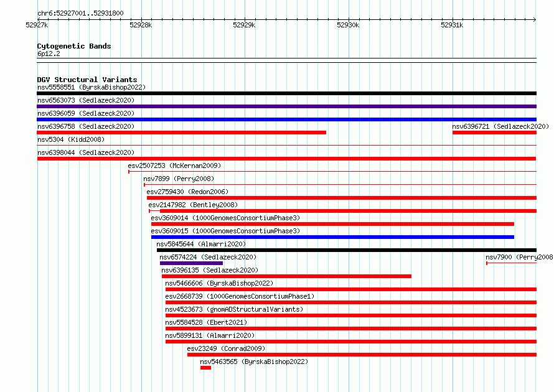Image resolution: width=554 pixels, height=392 pixels.
Task: Click the red nsv6396721 variant bar
Action: point(495,133)
